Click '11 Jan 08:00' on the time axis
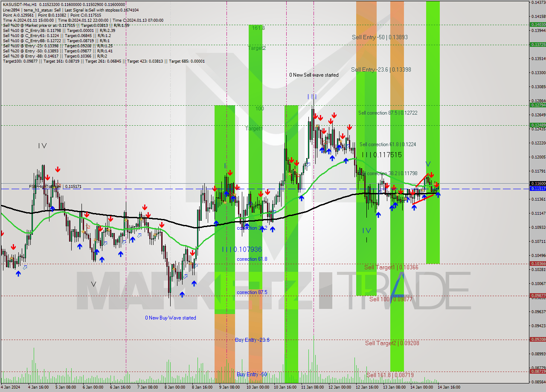 pyautogui.click(x=312, y=387)
